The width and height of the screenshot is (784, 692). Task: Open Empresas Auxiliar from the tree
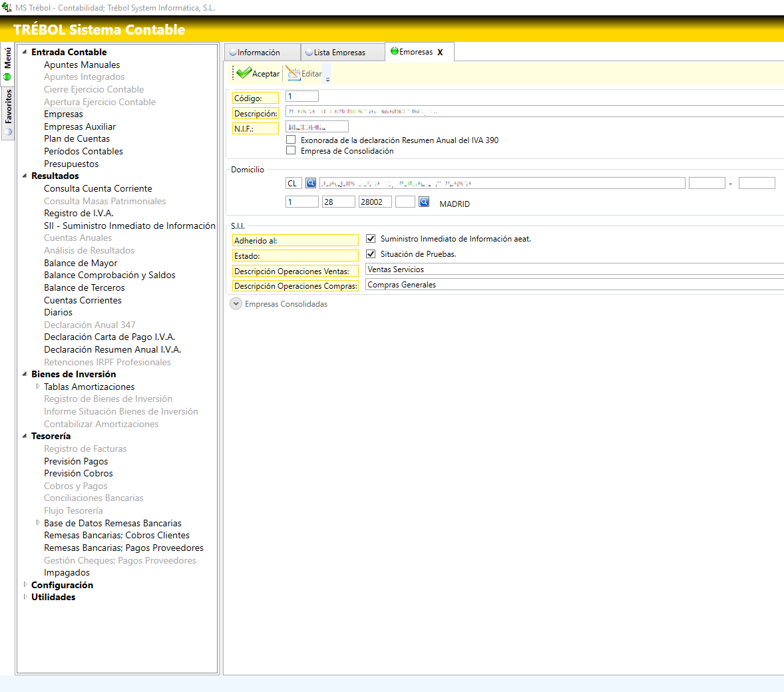click(79, 126)
